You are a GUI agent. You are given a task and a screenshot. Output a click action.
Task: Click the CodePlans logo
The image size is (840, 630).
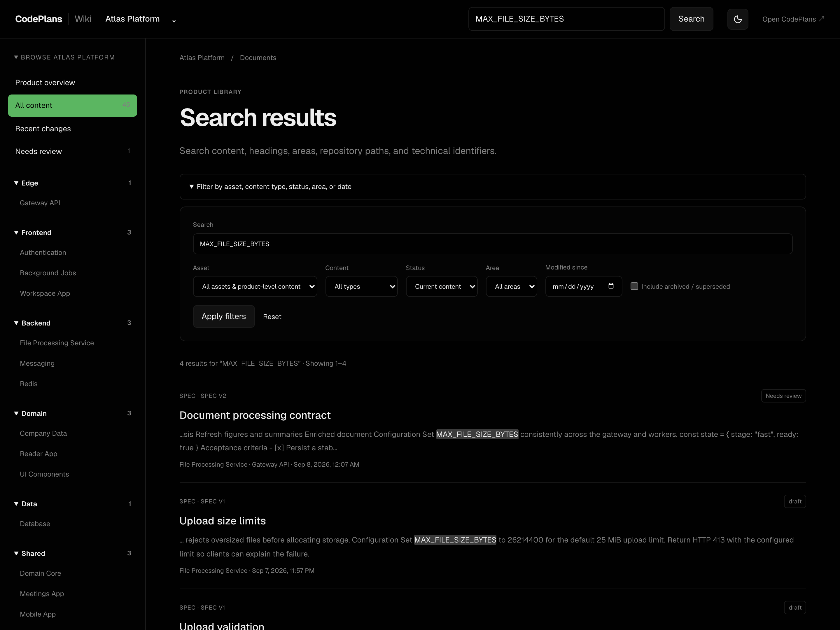click(38, 19)
